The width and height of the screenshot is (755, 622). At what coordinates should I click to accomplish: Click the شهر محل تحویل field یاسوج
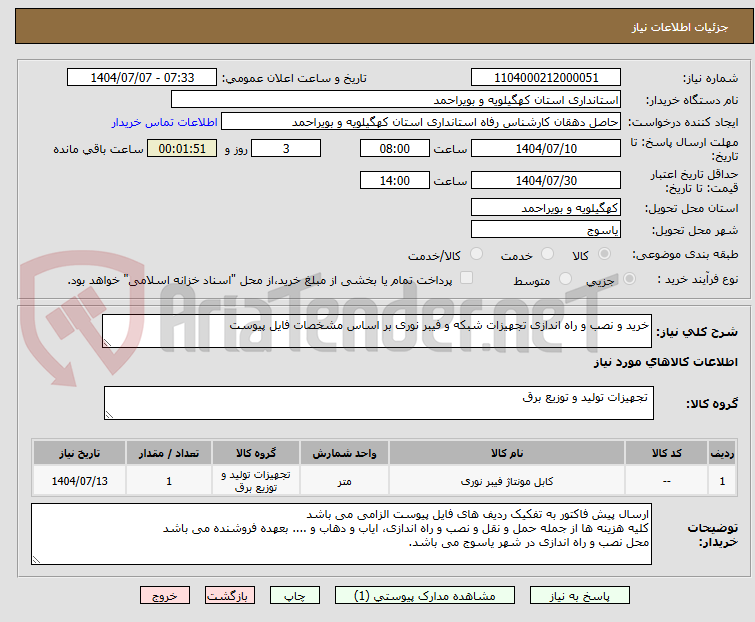[x=546, y=230]
